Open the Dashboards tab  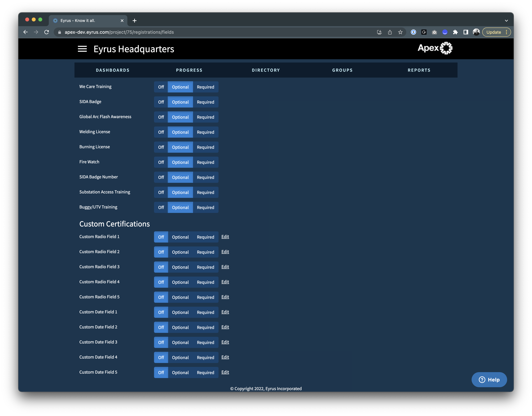(113, 70)
